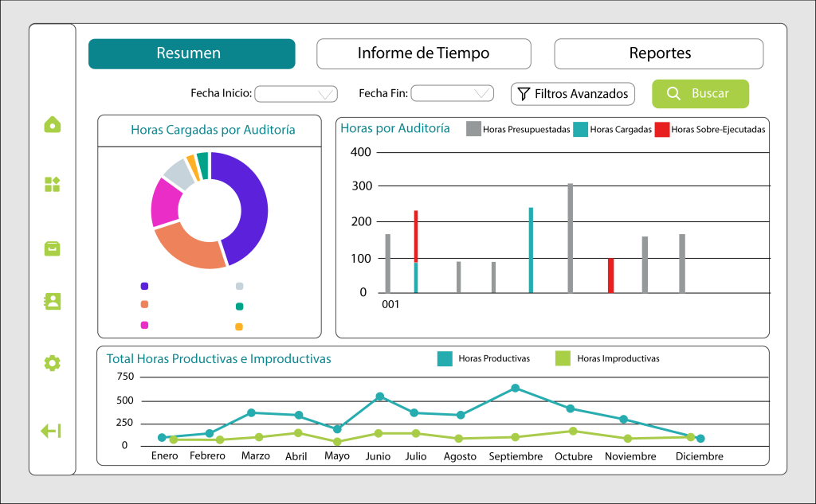Switch to the Resumen tab
This screenshot has width=816, height=504.
191,53
